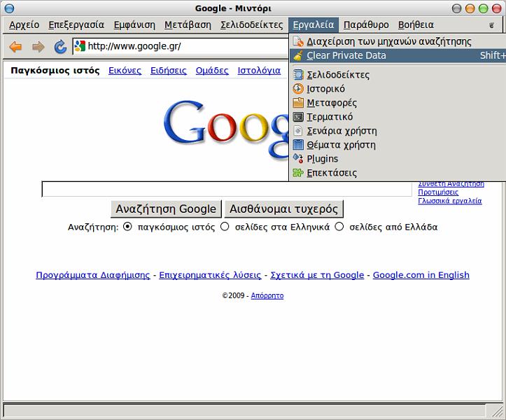
Task: Open the Αρχείο menu
Action: 24,25
